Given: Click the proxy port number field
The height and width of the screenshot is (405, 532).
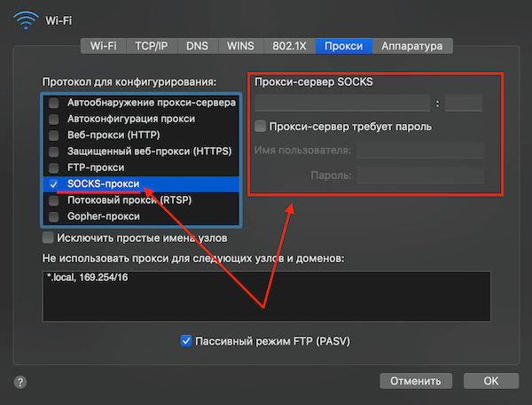Looking at the screenshot, I should tap(463, 103).
